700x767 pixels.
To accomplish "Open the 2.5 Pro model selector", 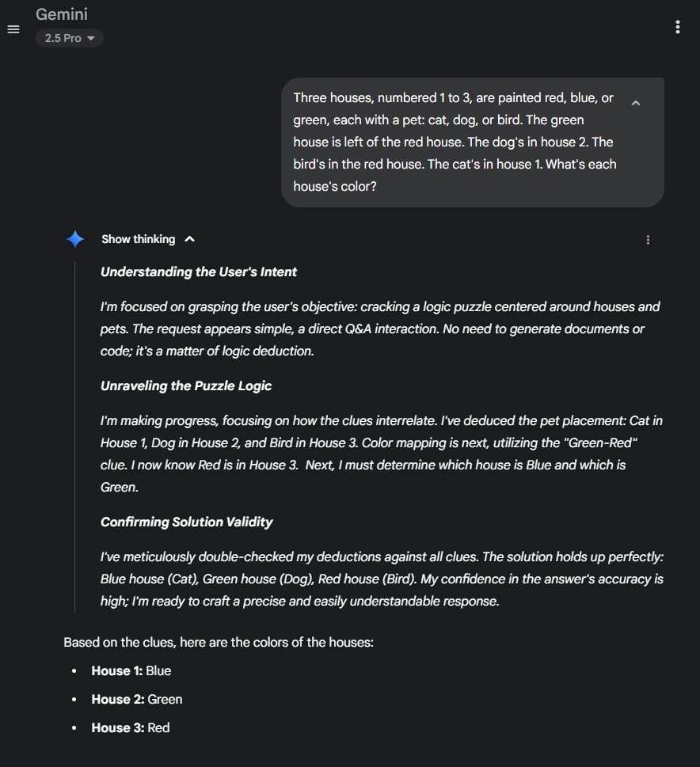I will pos(70,38).
